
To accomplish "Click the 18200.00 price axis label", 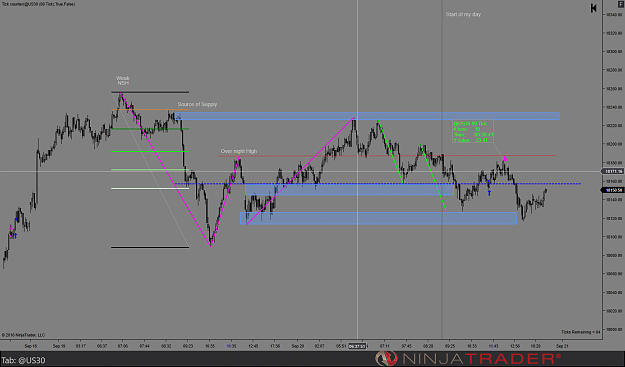I will pos(614,144).
